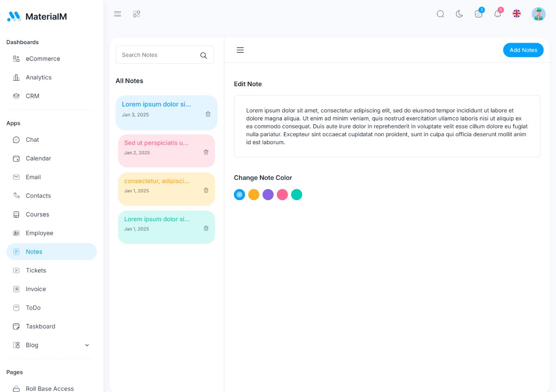556x392 pixels.
Task: Open the eCommerce dashboard link
Action: click(x=43, y=58)
